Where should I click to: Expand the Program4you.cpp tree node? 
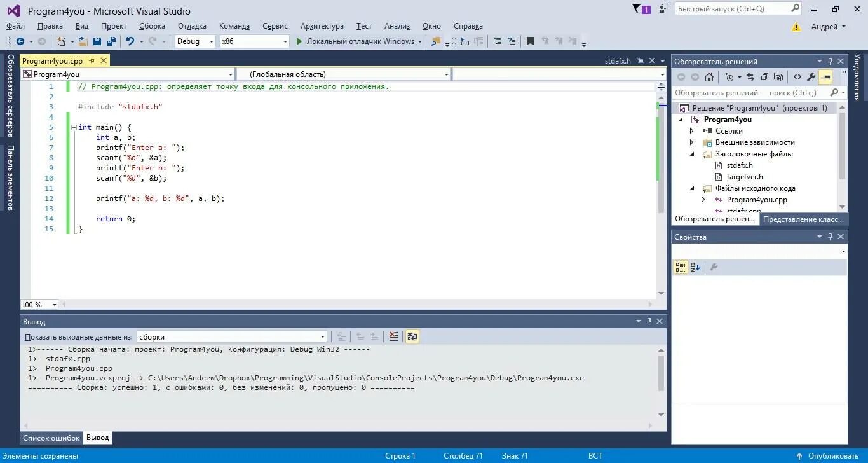(703, 200)
